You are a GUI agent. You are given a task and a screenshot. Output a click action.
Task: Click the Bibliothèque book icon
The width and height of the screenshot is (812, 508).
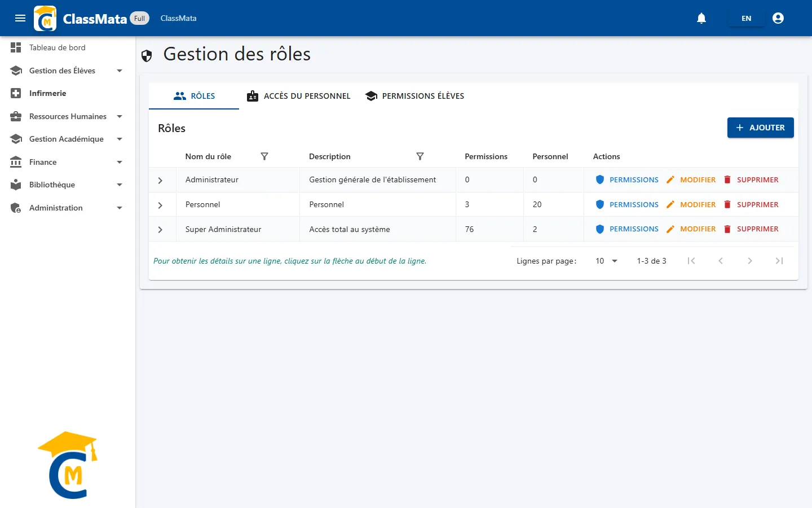click(16, 185)
